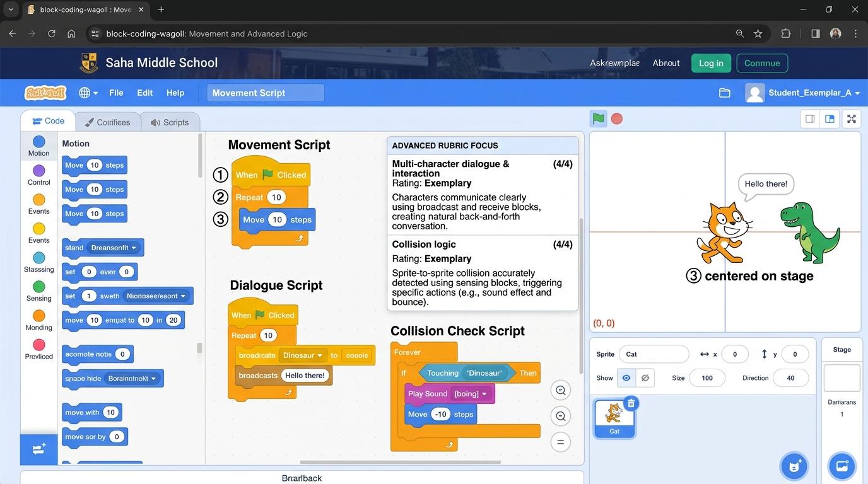Select the Prevliced block category
Screen dimensions: 868x484
pos(38,349)
